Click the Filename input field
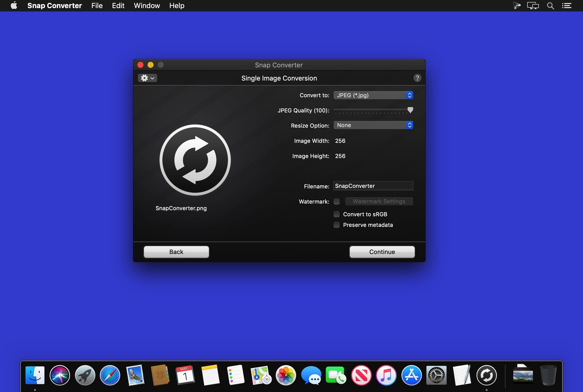The width and height of the screenshot is (583, 392). click(373, 186)
